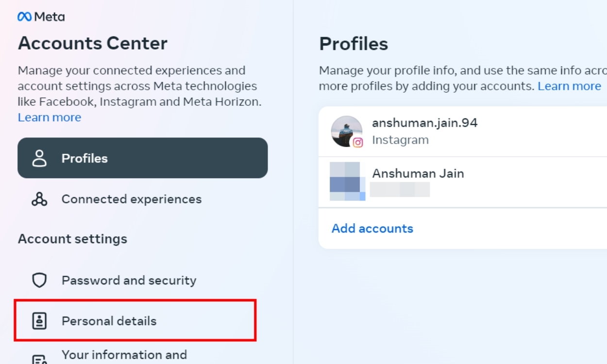This screenshot has width=607, height=364.
Task: Click the Instagram badge on the profile picture
Action: point(358,143)
